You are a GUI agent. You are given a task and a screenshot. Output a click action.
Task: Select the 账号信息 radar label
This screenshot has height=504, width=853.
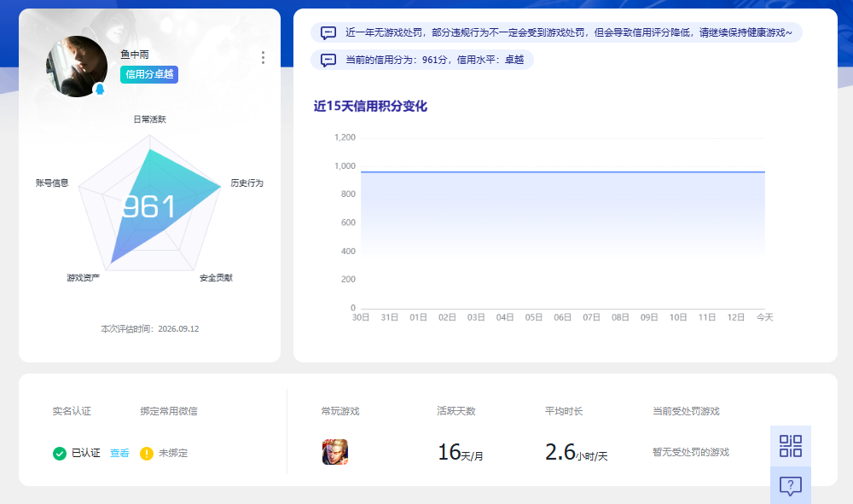[52, 182]
